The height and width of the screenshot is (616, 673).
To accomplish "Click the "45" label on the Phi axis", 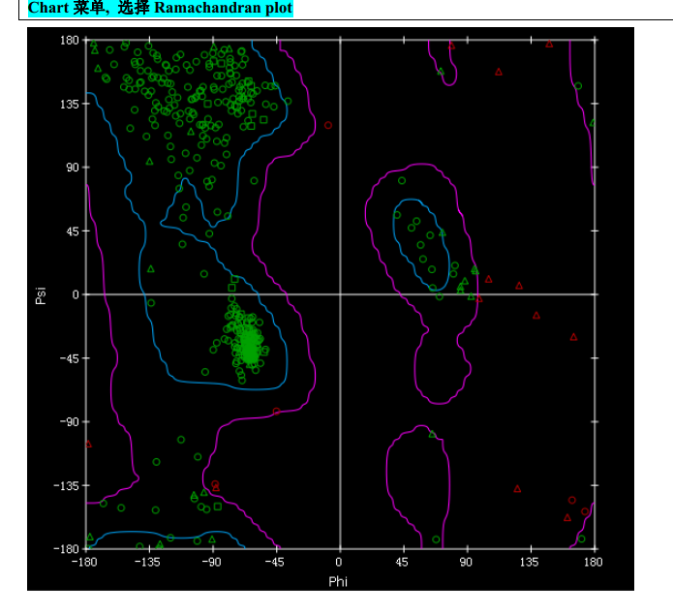I will (402, 562).
